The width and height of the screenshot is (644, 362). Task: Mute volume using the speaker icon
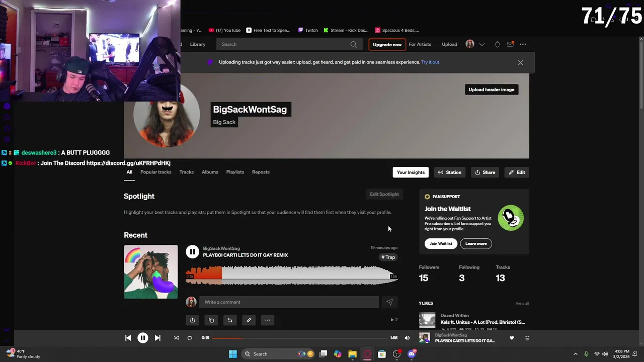pyautogui.click(x=407, y=338)
